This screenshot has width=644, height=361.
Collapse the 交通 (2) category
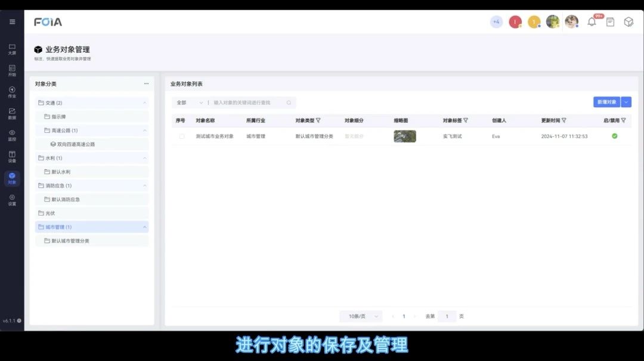[x=144, y=103]
